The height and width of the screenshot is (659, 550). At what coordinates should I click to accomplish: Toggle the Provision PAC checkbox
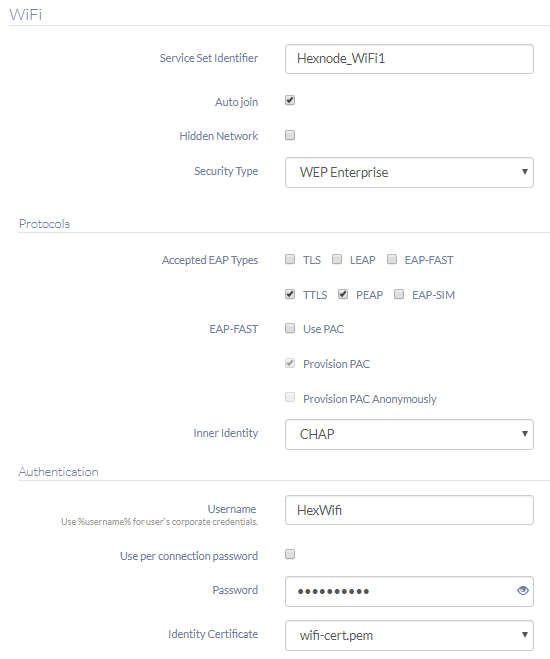(x=290, y=363)
